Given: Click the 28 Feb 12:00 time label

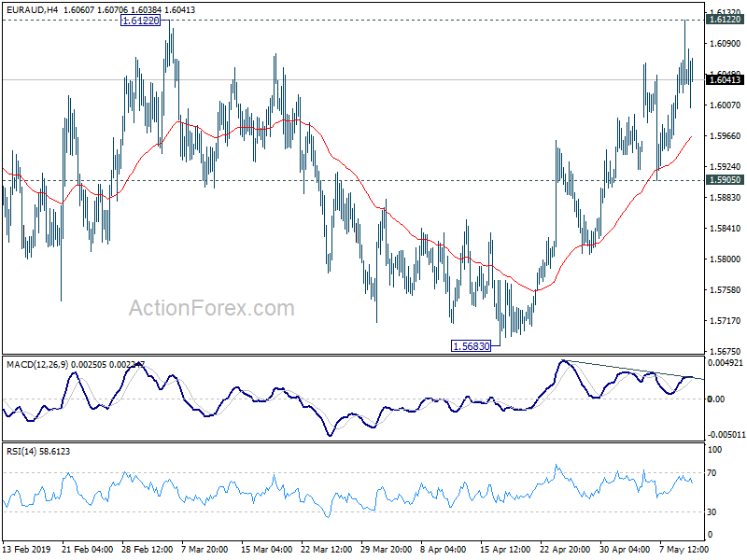Looking at the screenshot, I should click(x=148, y=549).
